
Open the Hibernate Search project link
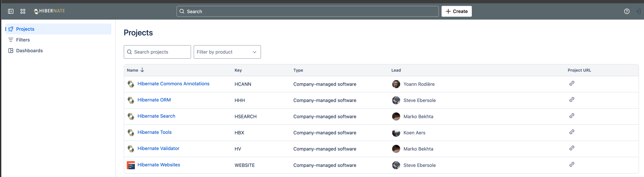point(156,116)
